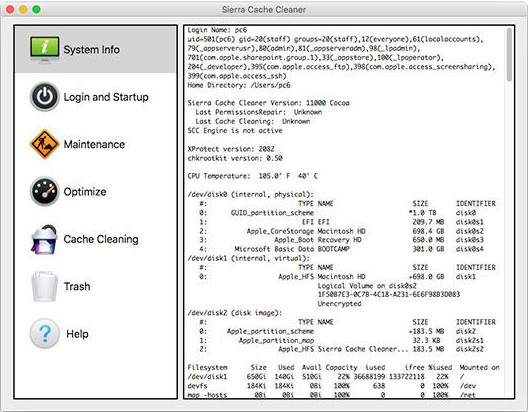Screen dimensions: 528x412
Task: Click the 'chkrootkit version: 0.50' line
Action: 235,158
